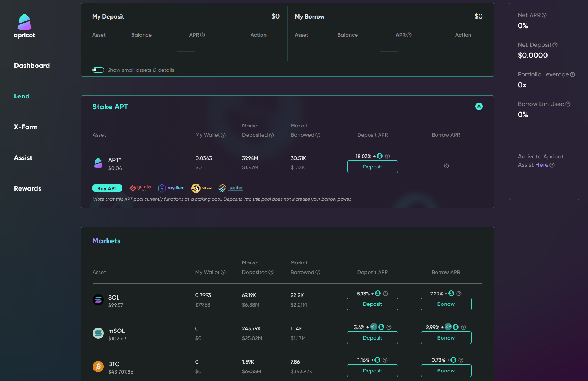The height and width of the screenshot is (381, 588).
Task: Open the gate.io exchange link
Action: (x=140, y=188)
